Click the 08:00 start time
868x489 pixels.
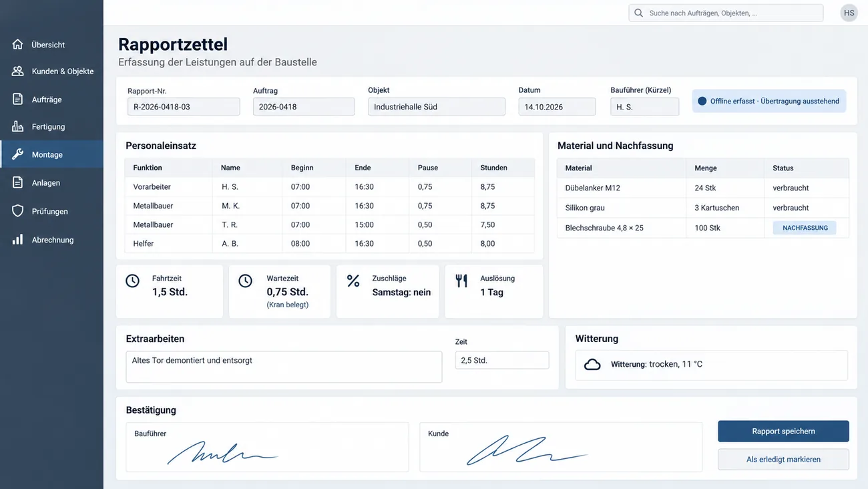pos(300,244)
